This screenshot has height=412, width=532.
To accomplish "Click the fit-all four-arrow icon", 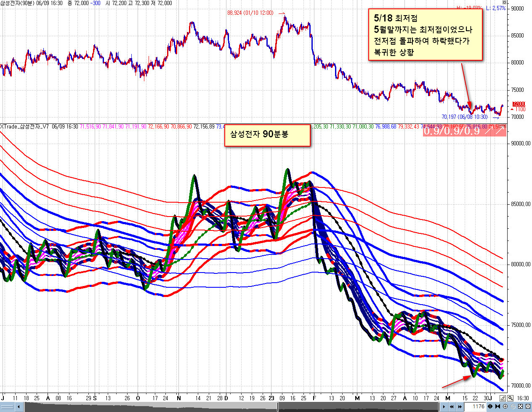I will click(520, 407).
